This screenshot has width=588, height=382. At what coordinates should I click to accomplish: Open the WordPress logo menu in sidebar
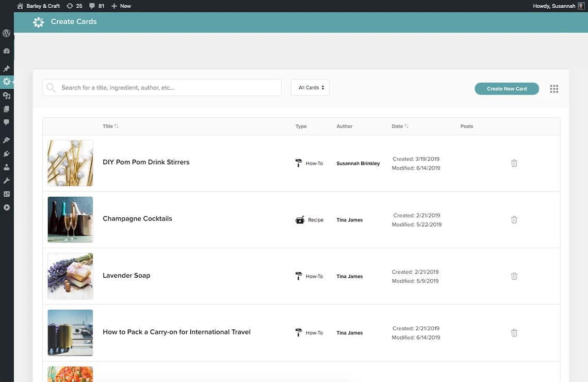click(x=6, y=34)
